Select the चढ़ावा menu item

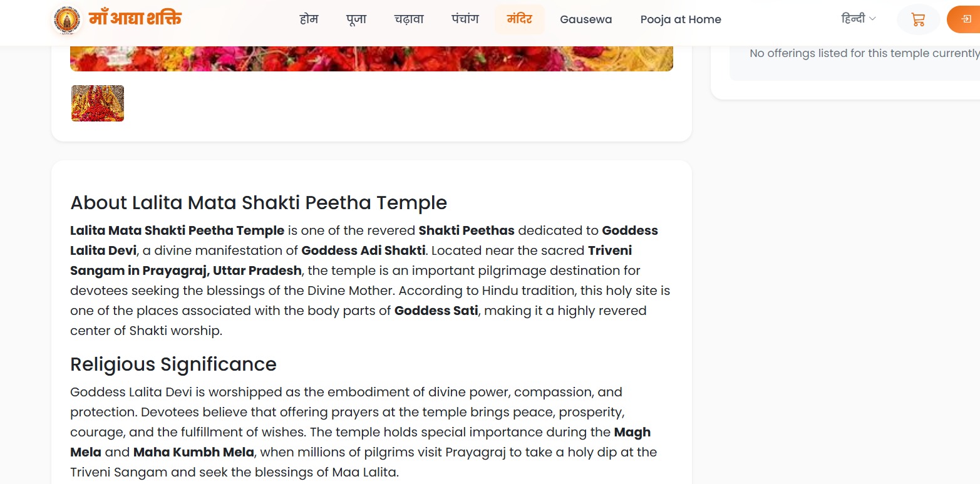click(409, 19)
